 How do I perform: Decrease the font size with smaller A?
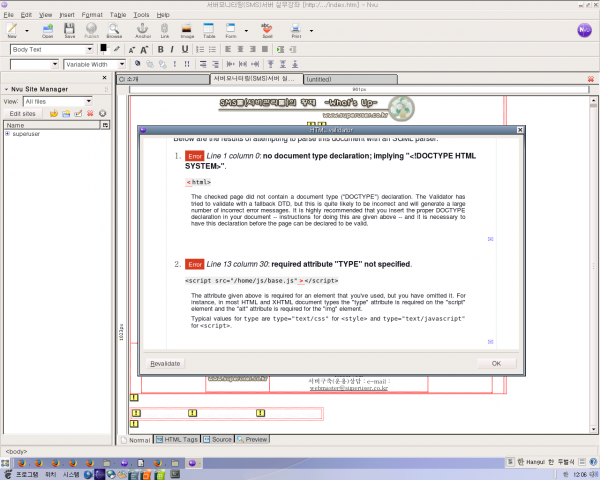click(132, 50)
